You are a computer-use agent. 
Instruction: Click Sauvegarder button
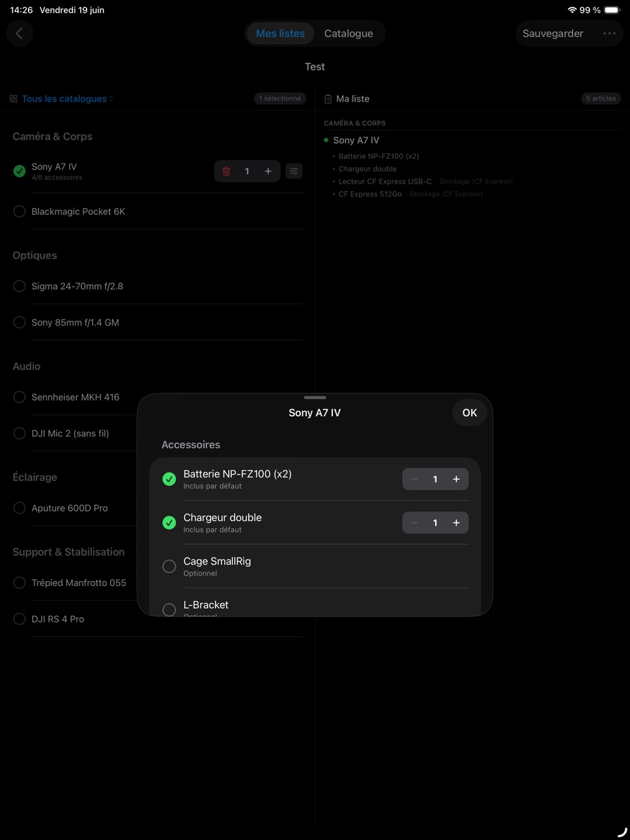click(x=552, y=33)
